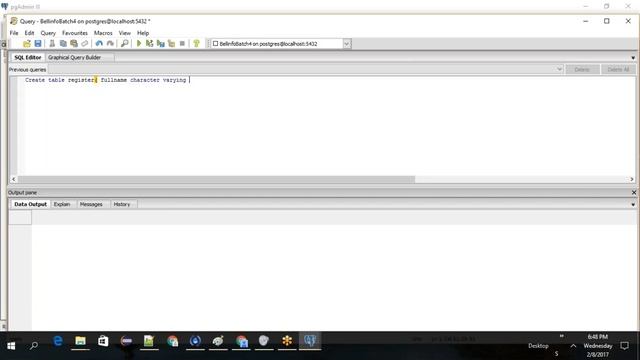The image size is (640, 360).
Task: Undo the last edit with the Undo arrow
Action: [x=99, y=44]
